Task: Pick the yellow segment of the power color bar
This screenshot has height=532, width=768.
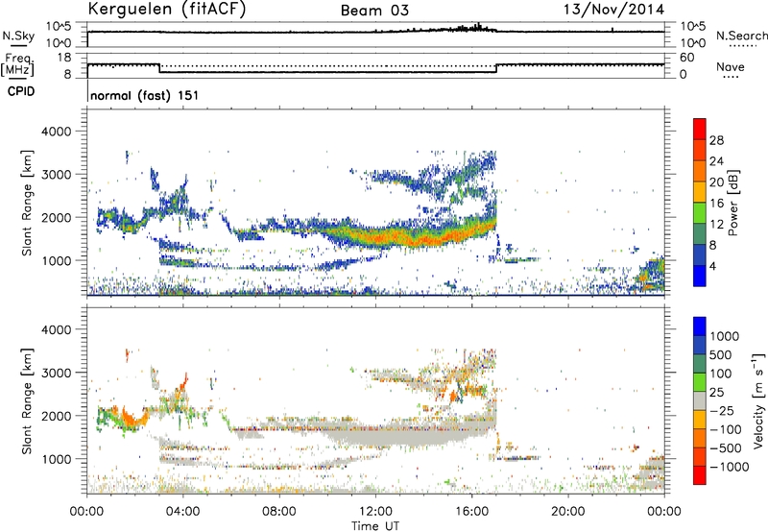Action: point(700,192)
